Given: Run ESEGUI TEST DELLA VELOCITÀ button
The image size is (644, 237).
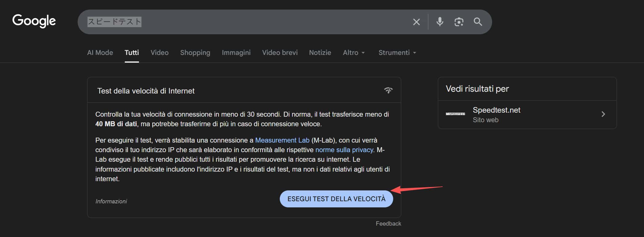Looking at the screenshot, I should pyautogui.click(x=336, y=199).
